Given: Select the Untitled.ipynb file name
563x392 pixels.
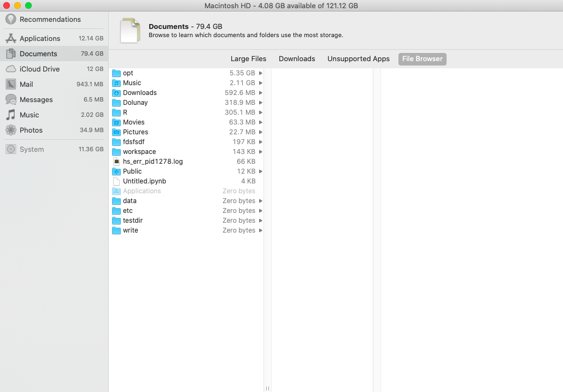Looking at the screenshot, I should point(144,181).
